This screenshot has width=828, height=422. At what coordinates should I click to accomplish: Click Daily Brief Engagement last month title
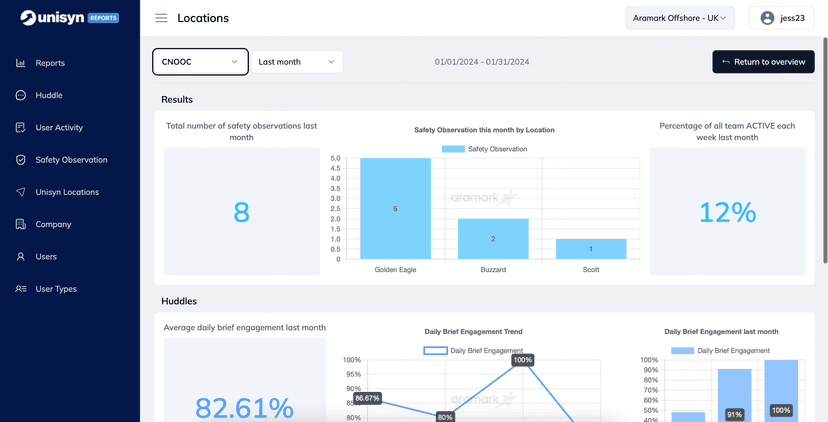tap(721, 332)
